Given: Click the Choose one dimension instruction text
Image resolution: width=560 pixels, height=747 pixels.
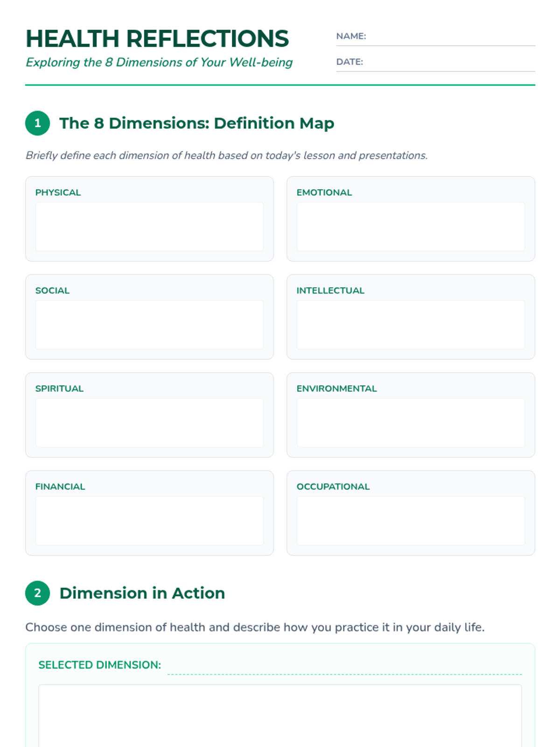Looking at the screenshot, I should pos(255,627).
